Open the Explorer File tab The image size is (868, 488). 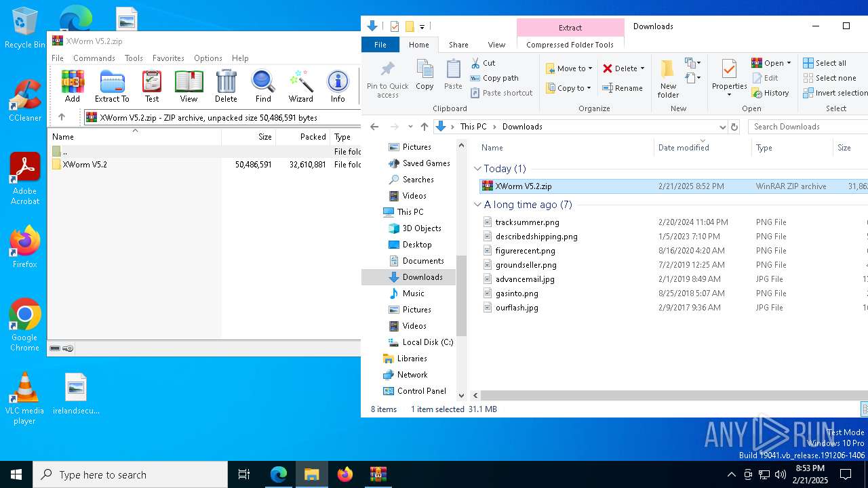point(380,45)
